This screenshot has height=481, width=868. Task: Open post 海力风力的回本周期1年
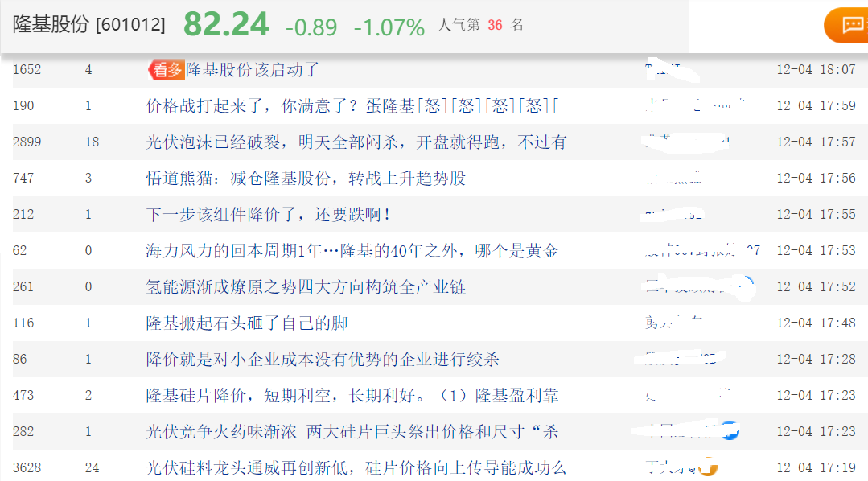point(352,251)
